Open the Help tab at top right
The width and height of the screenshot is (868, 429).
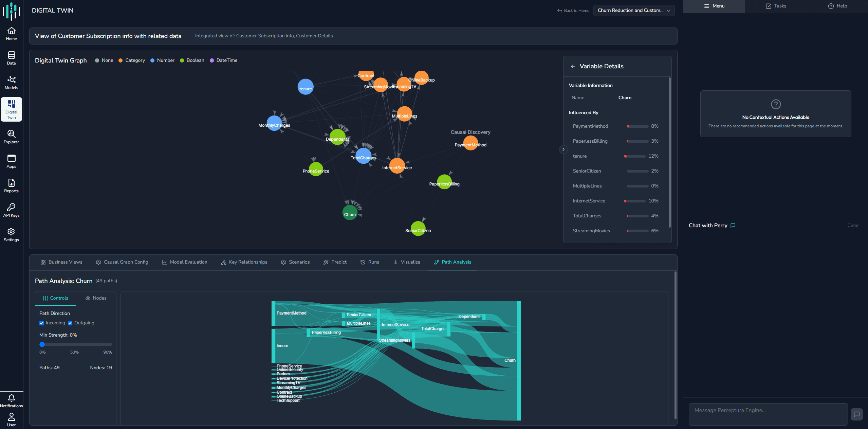pyautogui.click(x=837, y=6)
